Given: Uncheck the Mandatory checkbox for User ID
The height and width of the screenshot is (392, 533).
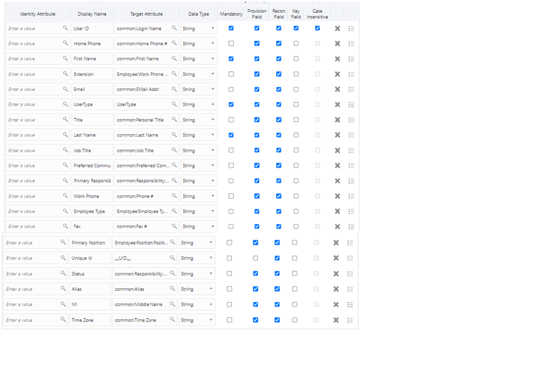Looking at the screenshot, I should point(231,28).
